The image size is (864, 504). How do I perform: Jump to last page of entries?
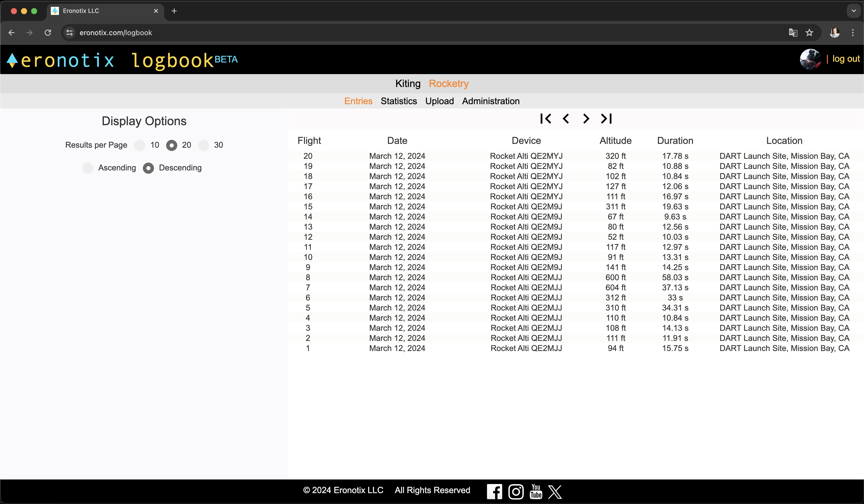(606, 119)
